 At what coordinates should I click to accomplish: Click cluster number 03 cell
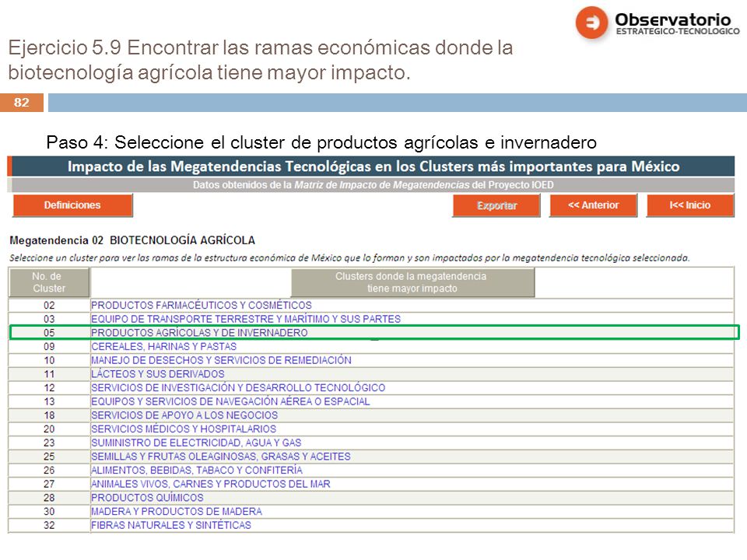(49, 319)
